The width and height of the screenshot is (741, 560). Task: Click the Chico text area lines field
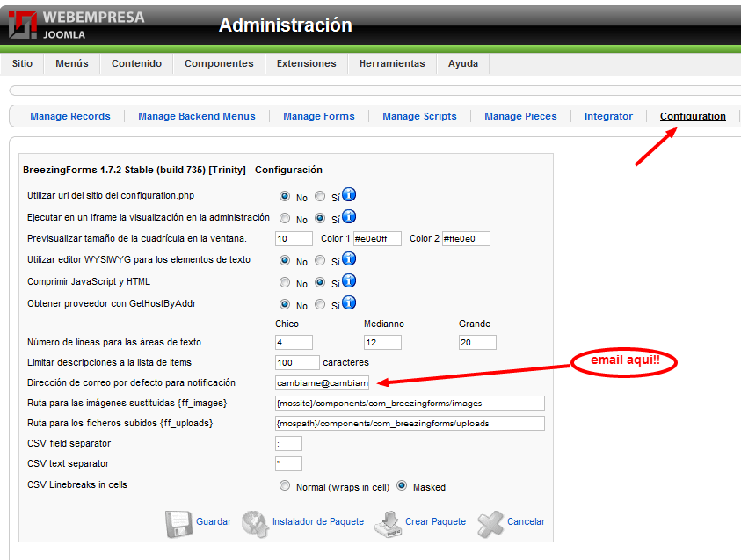click(294, 342)
